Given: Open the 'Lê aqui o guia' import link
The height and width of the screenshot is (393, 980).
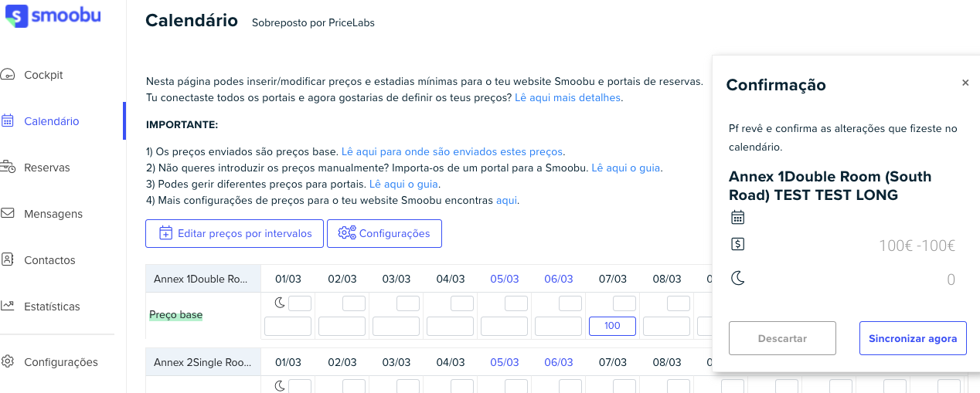Looking at the screenshot, I should coord(626,168).
